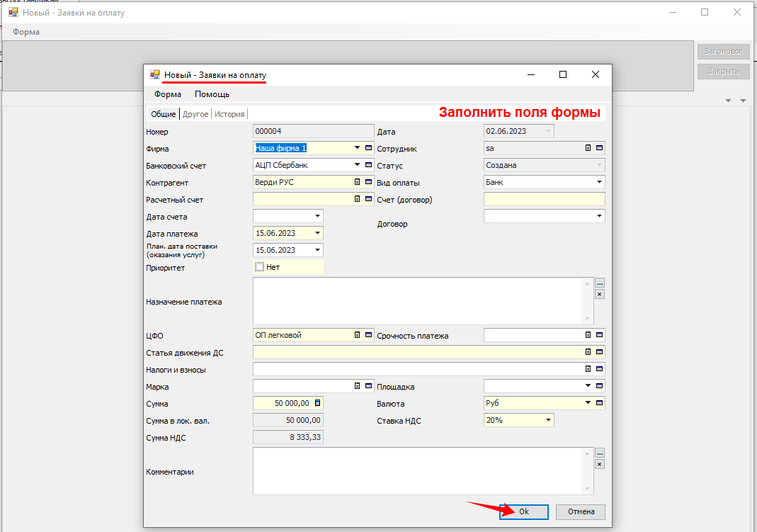The image size is (757, 532).
Task: Click the blue card icon beside Фирма
Action: [369, 148]
